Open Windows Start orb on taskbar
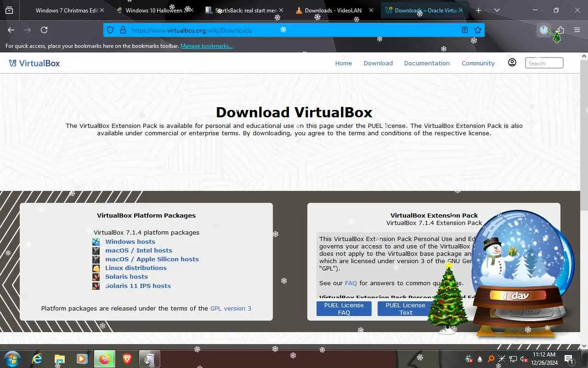588x368 pixels. 12,358
